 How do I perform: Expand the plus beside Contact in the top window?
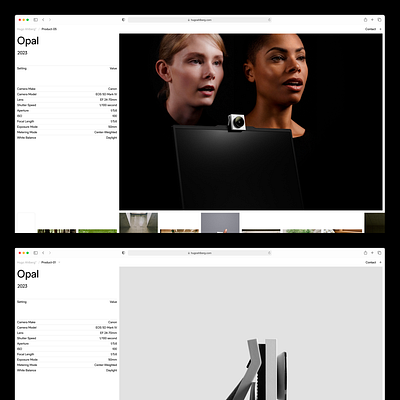click(380, 29)
